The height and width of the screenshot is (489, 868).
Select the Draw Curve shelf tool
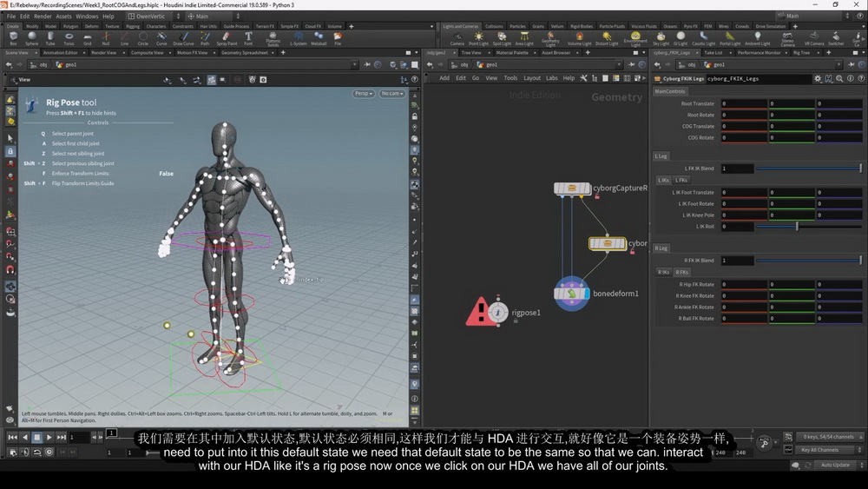point(183,38)
